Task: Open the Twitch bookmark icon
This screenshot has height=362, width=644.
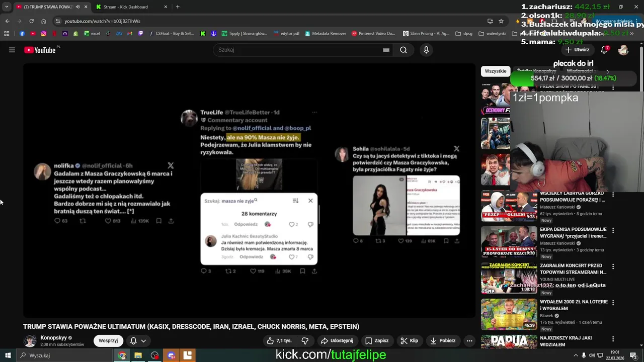Action: coord(140,34)
